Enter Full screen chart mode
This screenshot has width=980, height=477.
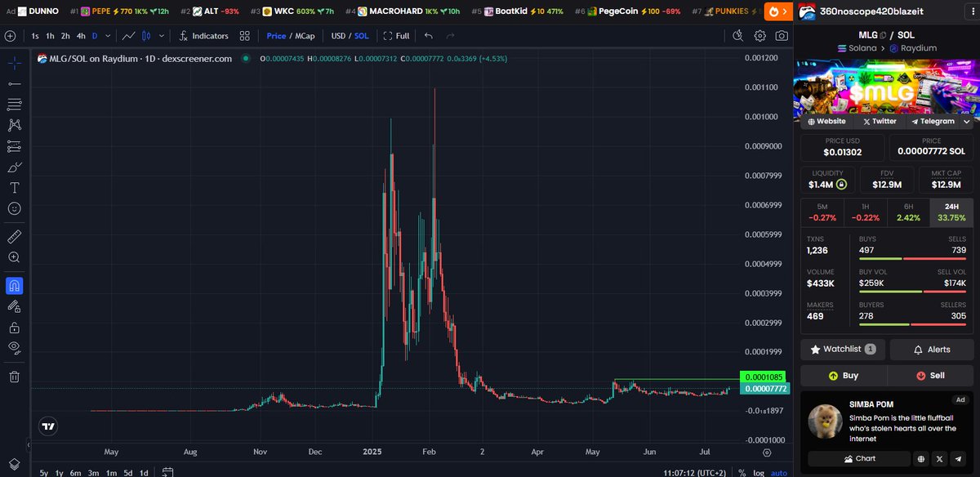[x=396, y=36]
